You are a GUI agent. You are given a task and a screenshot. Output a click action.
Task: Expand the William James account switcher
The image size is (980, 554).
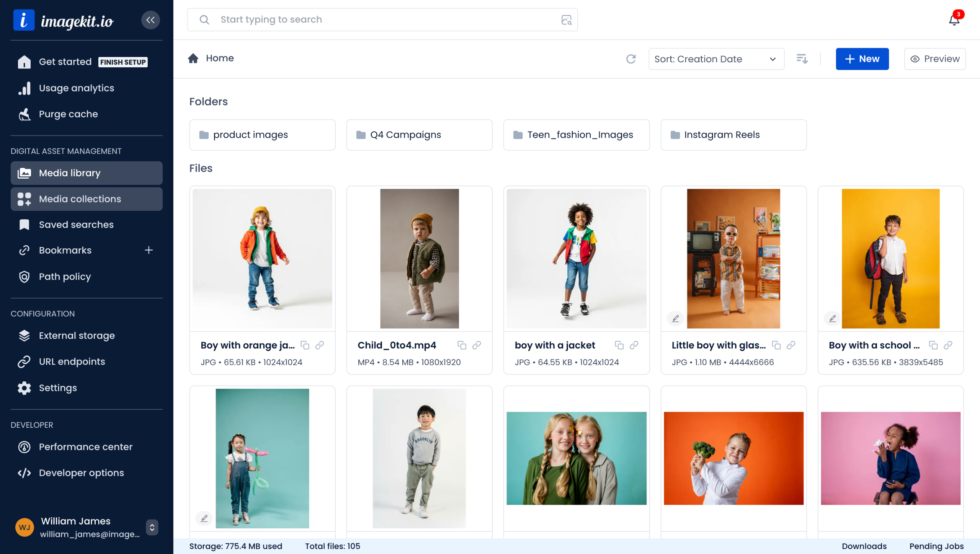click(x=152, y=527)
